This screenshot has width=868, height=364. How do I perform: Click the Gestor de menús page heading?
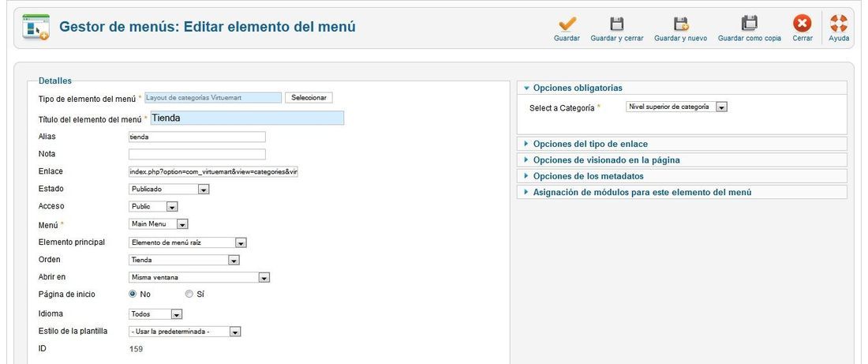tap(207, 27)
